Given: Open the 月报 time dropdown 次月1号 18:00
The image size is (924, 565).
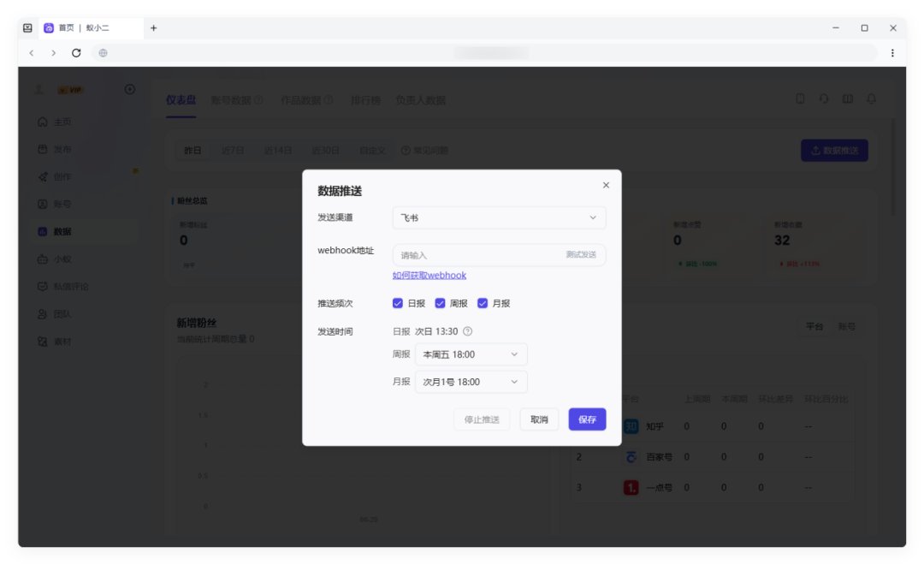Looking at the screenshot, I should pyautogui.click(x=471, y=382).
